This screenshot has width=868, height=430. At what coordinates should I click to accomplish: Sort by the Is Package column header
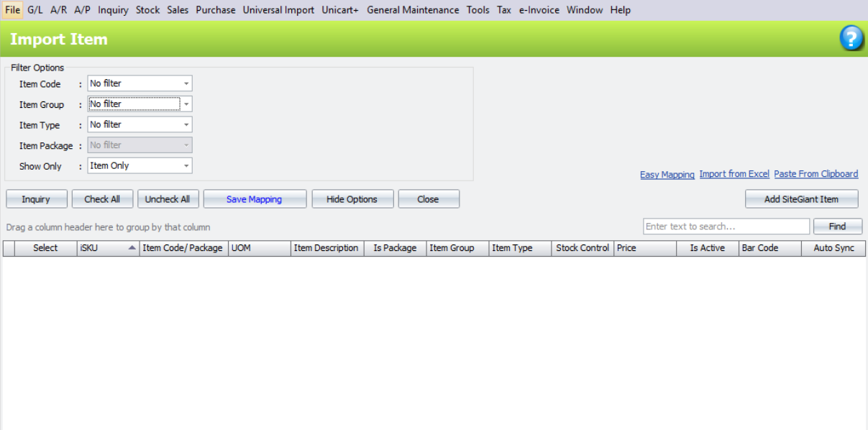click(x=395, y=248)
